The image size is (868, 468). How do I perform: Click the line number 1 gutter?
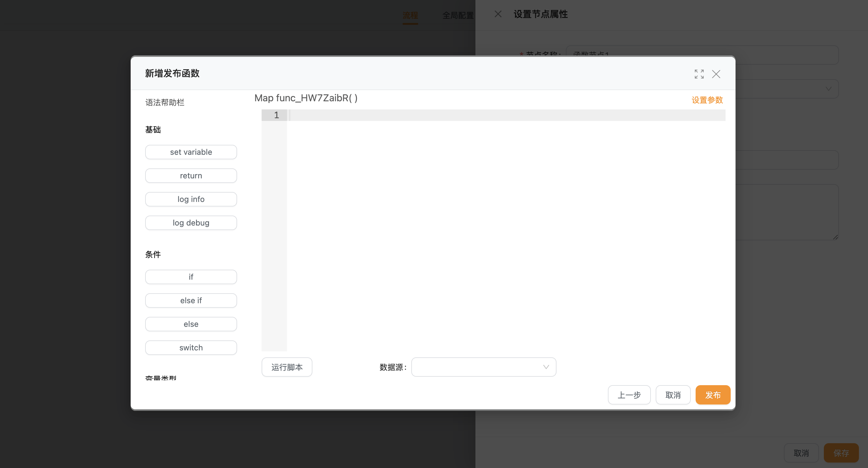click(x=274, y=115)
